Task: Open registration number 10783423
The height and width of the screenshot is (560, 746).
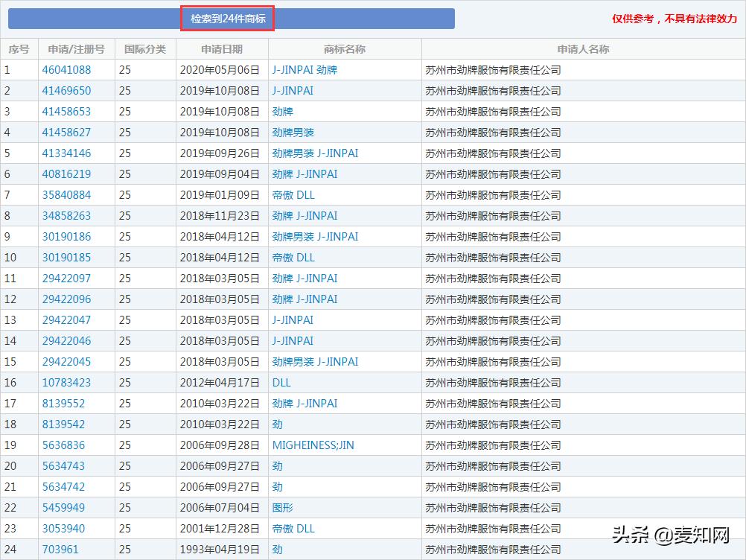Action: pos(66,383)
